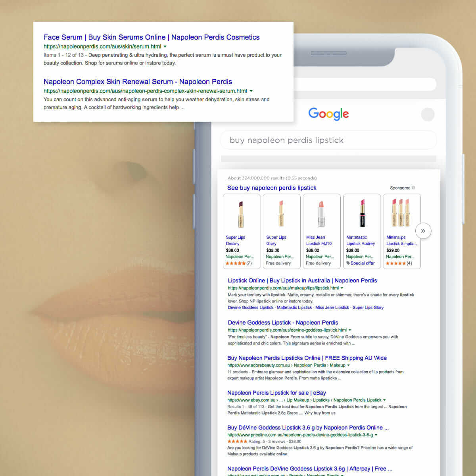Click the carousel next arrow
The image size is (476, 476).
click(x=423, y=230)
